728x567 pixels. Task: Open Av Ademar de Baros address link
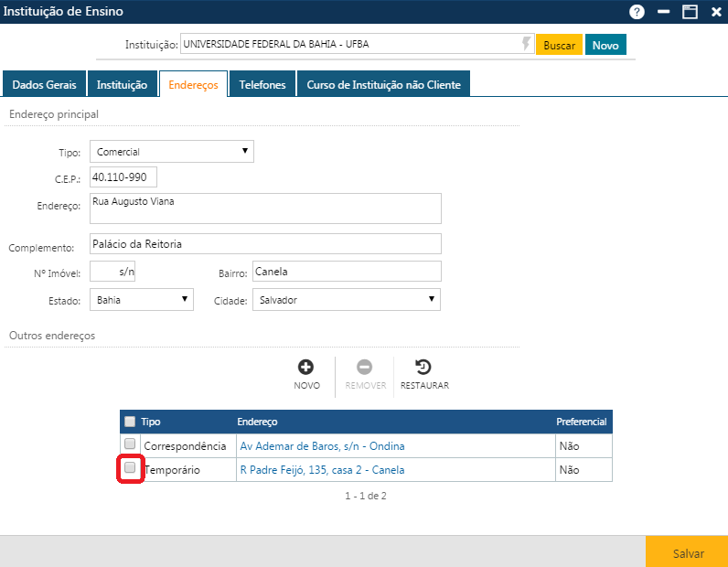click(322, 446)
